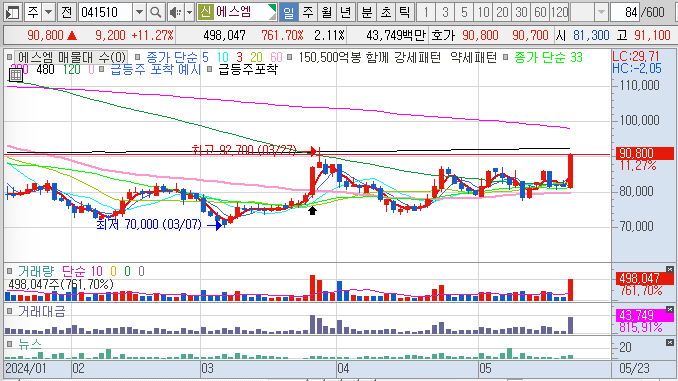Click the open price 81,300
This screenshot has height=381, width=678.
(x=591, y=35)
